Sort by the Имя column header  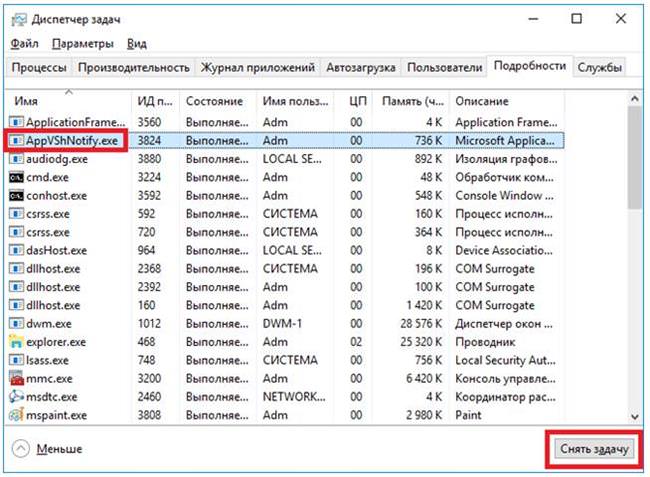pyautogui.click(x=69, y=101)
